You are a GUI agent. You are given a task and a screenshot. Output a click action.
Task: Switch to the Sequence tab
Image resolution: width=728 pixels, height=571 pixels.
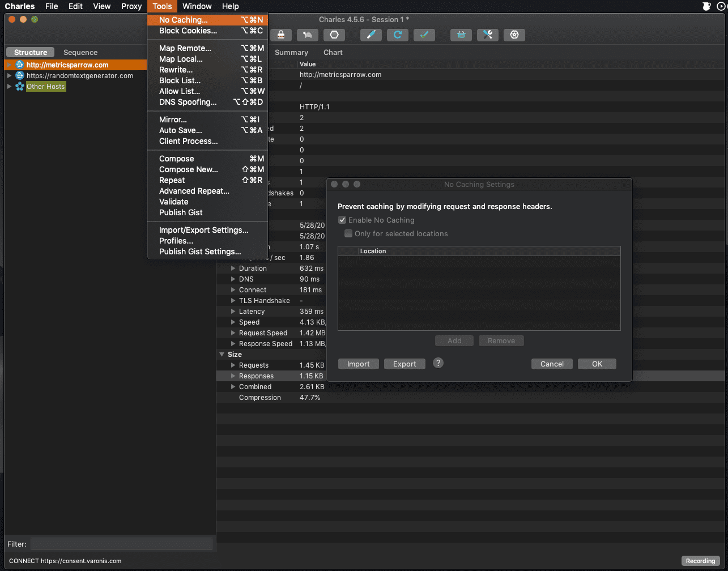(x=80, y=52)
